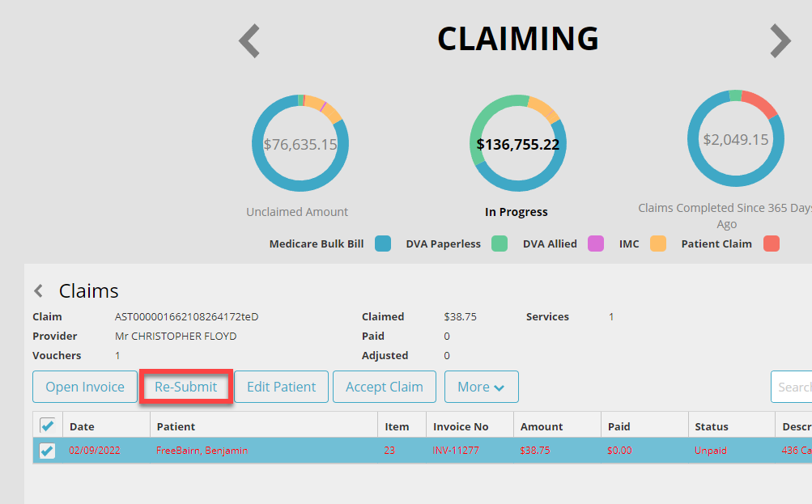Viewport: 812px width, 504px height.
Task: Click the Patient Claim legend label
Action: click(x=716, y=244)
